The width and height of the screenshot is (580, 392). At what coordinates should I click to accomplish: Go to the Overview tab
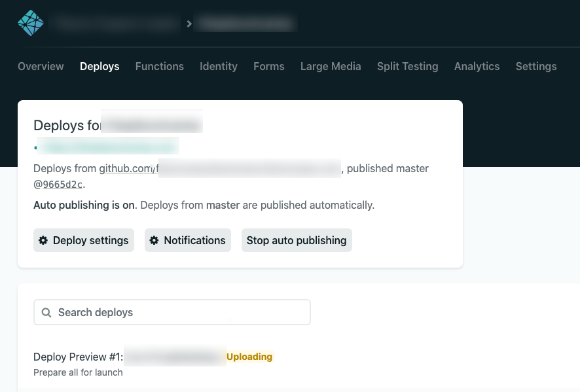coord(41,66)
